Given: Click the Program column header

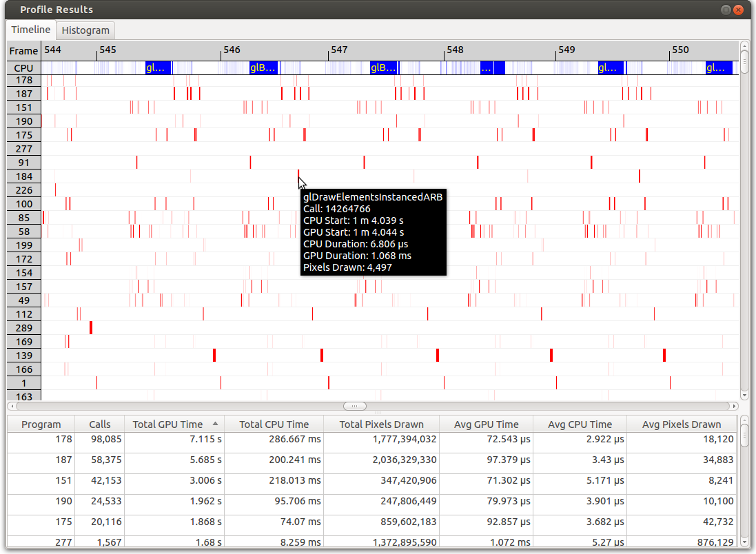Looking at the screenshot, I should (41, 424).
